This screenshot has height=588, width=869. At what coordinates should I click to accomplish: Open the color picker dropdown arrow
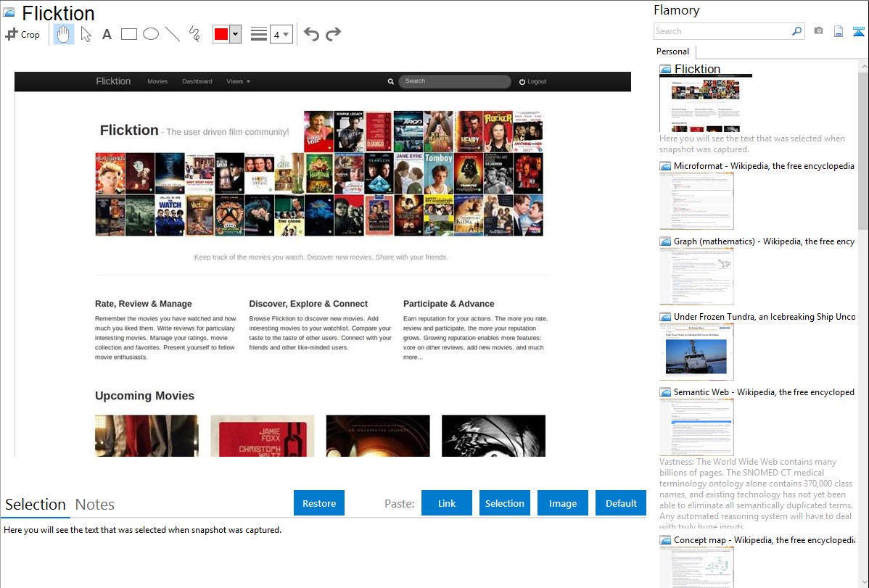point(235,34)
